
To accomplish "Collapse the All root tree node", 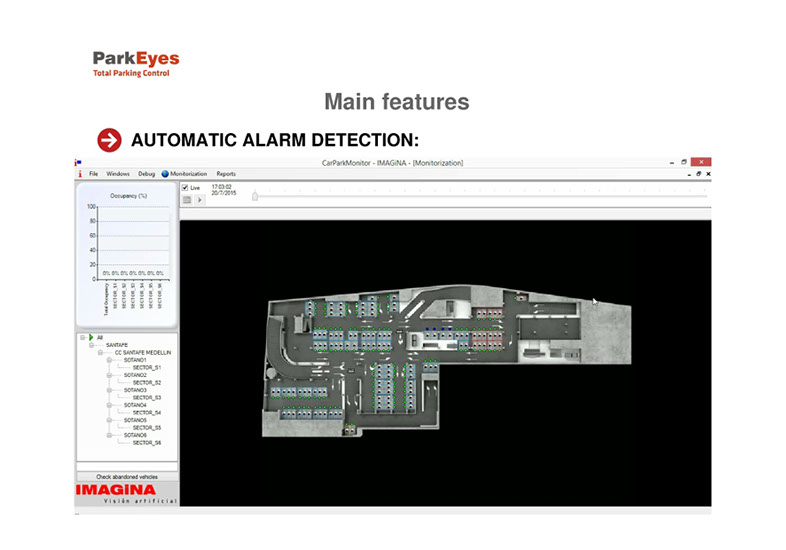I will (x=82, y=337).
